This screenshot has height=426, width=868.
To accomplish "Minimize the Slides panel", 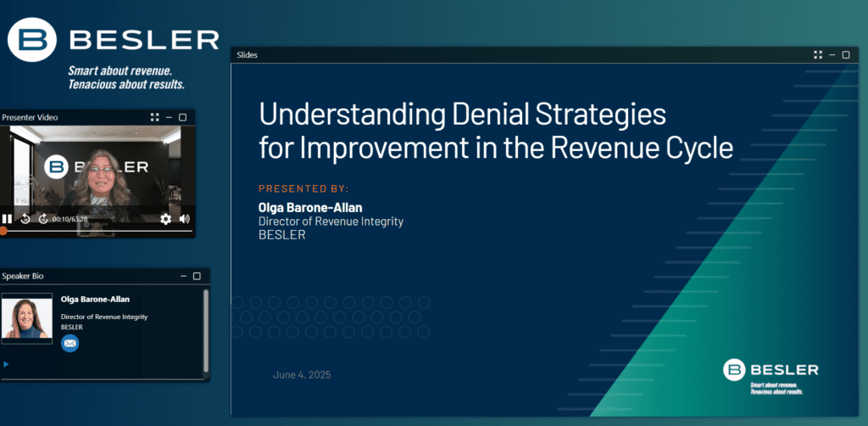I will (x=832, y=55).
